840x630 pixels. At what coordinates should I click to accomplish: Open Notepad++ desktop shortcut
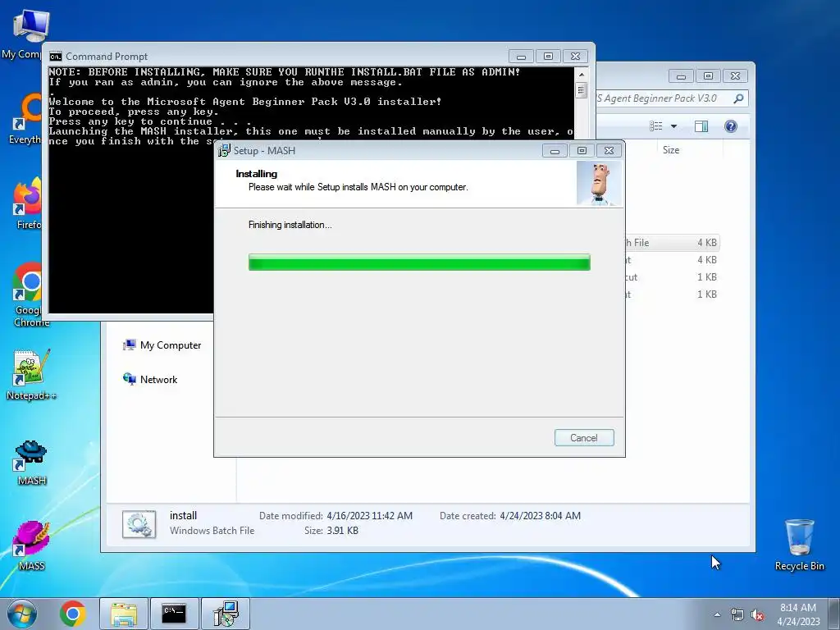click(31, 375)
